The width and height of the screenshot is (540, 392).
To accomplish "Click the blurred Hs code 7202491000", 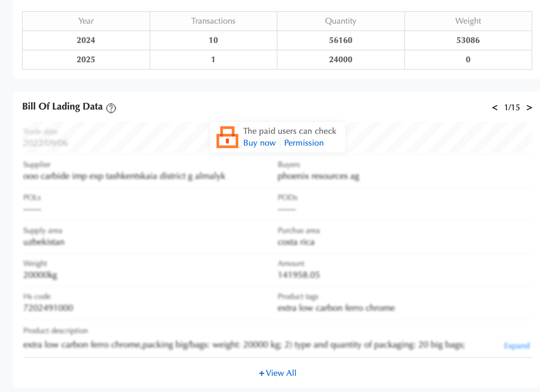I will click(x=48, y=308).
